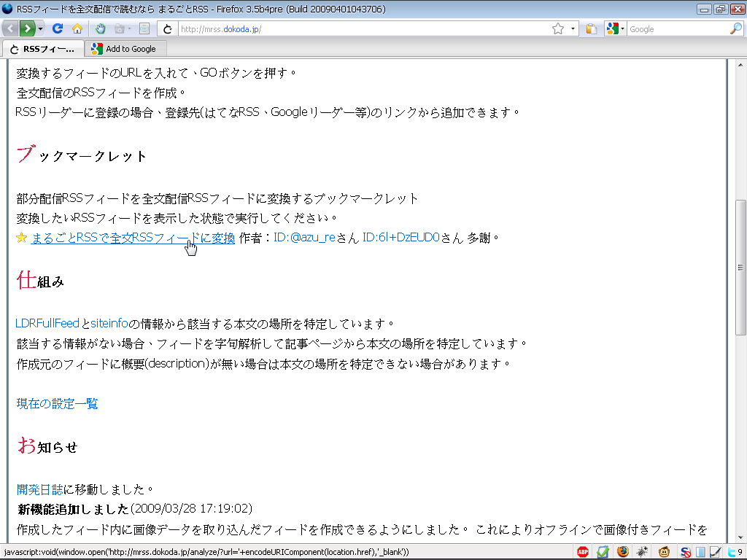The height and width of the screenshot is (560, 747).
Task: Click the green checkmark status bar icon
Action: [603, 552]
